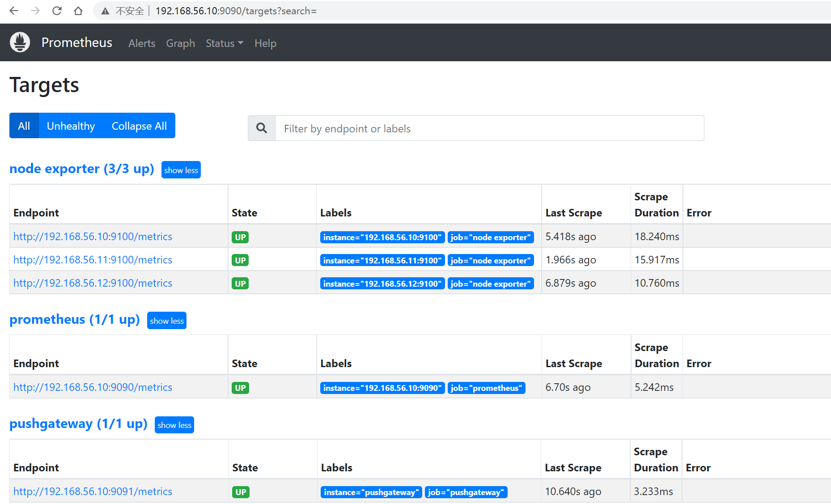Collapse pushgateway group with show less

coord(174,425)
